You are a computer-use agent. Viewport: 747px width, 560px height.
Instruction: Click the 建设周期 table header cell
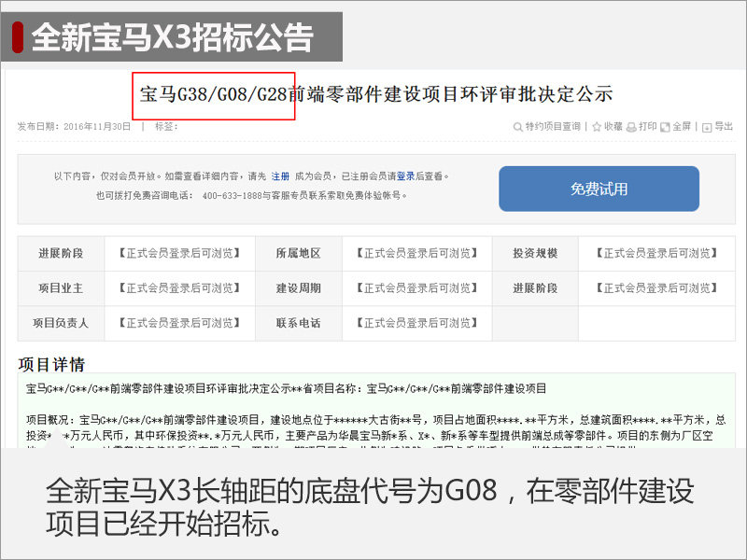pos(298,288)
